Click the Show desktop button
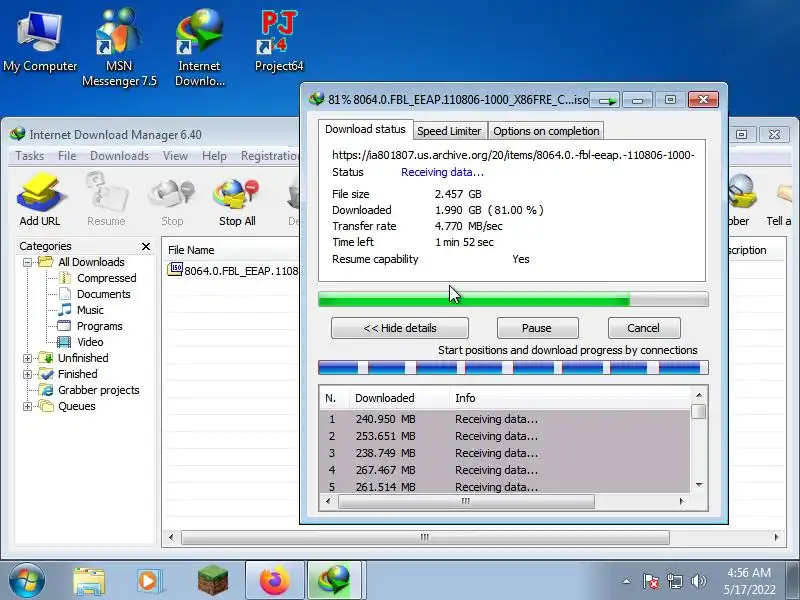 pyautogui.click(x=793, y=581)
